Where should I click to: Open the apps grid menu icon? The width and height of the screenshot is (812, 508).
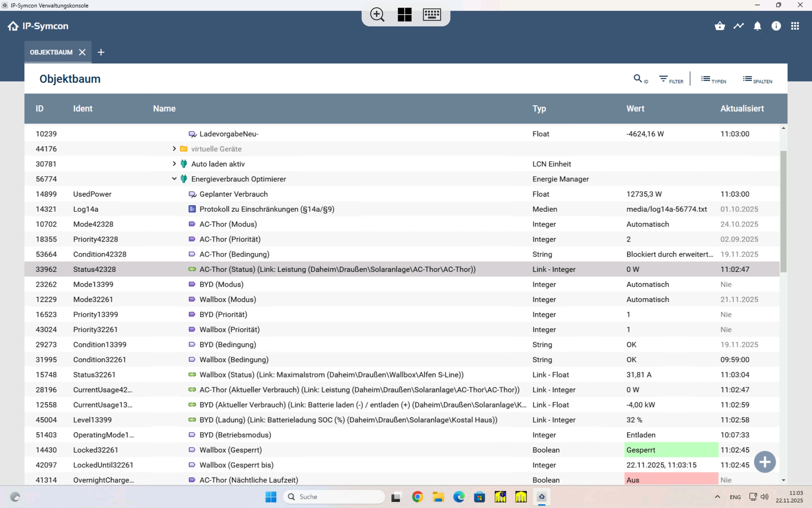coord(795,26)
